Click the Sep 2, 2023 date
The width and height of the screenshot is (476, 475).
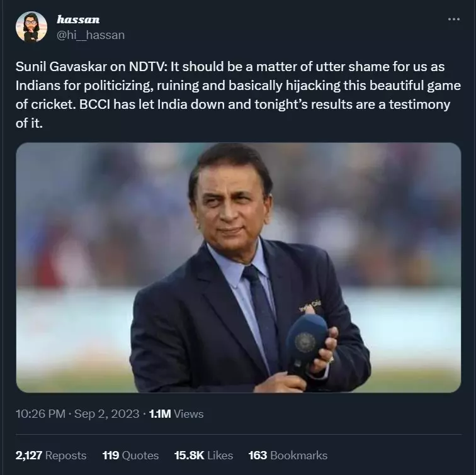(x=106, y=414)
